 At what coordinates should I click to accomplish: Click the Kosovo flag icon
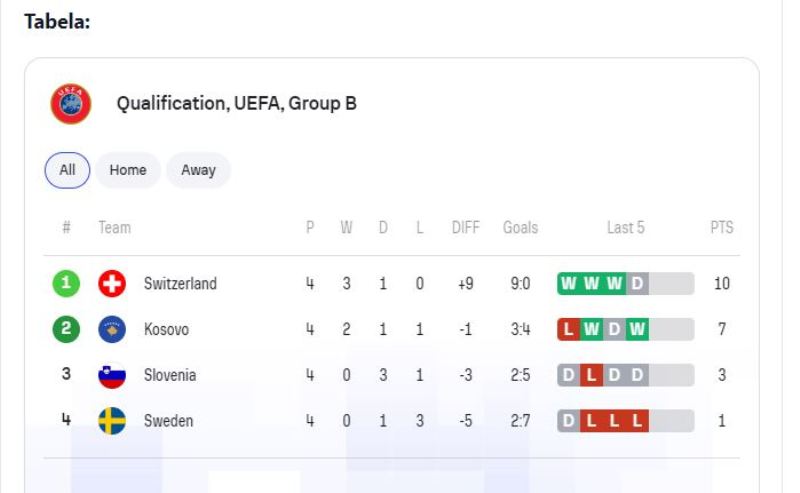112,330
